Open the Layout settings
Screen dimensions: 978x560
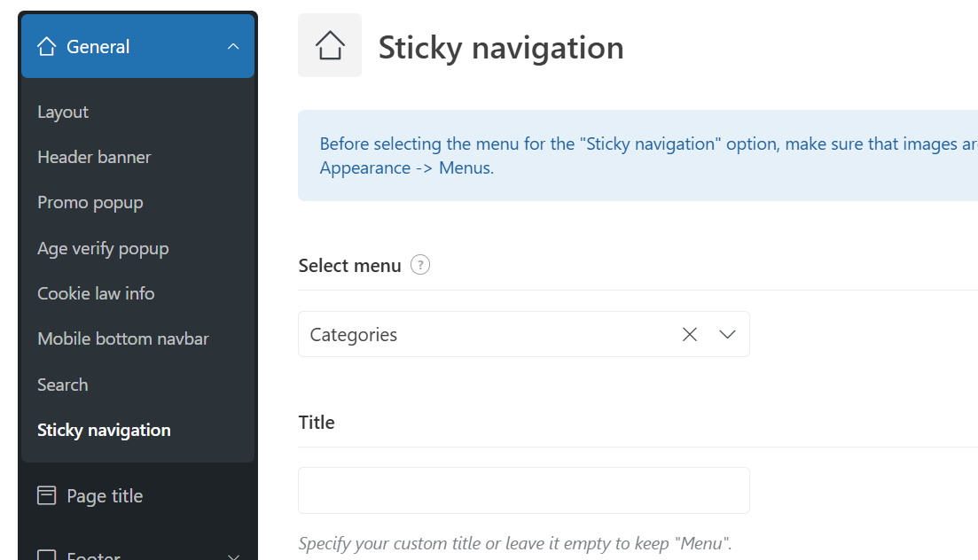pos(63,113)
